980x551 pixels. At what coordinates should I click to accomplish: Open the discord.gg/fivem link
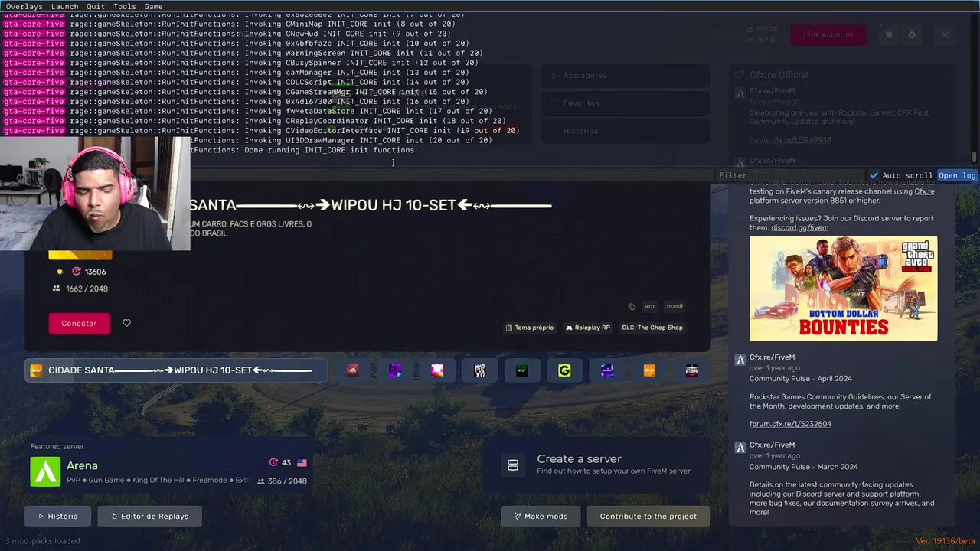pyautogui.click(x=799, y=227)
